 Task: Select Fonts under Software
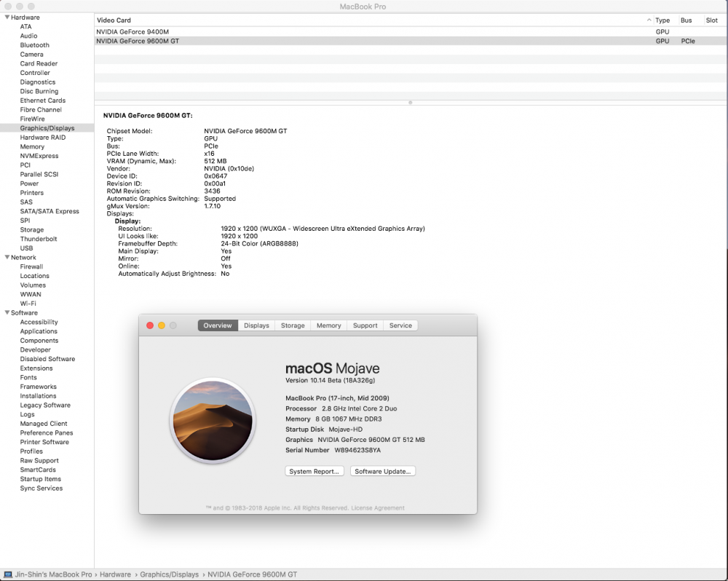[28, 378]
